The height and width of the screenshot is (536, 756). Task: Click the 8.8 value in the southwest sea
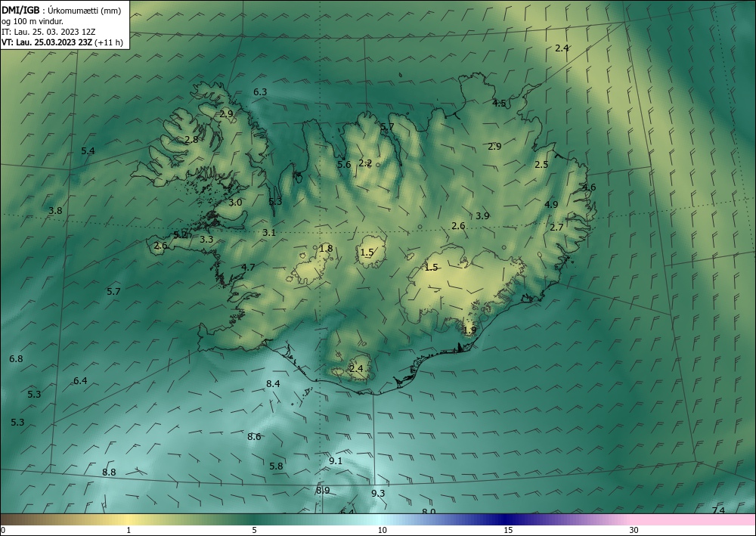tap(109, 472)
